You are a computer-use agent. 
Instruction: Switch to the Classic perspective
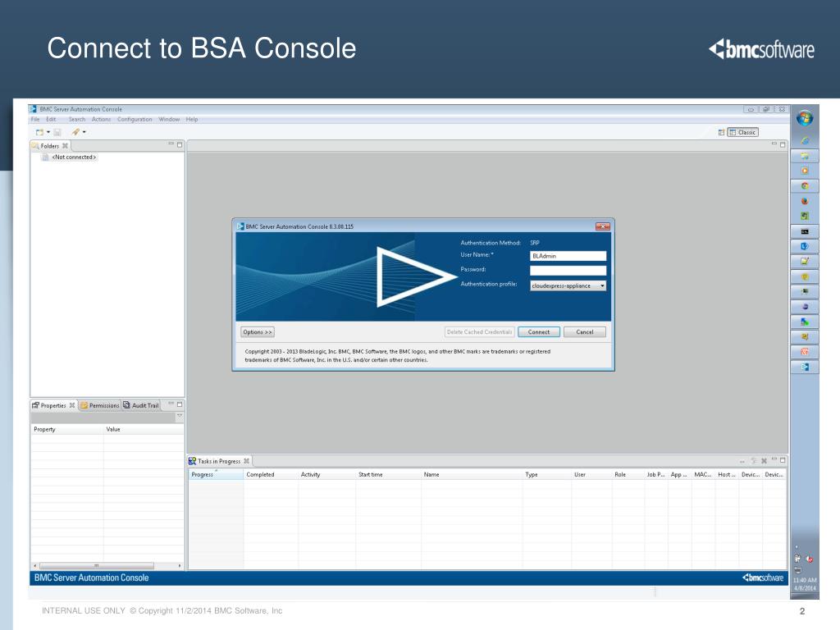tap(742, 132)
